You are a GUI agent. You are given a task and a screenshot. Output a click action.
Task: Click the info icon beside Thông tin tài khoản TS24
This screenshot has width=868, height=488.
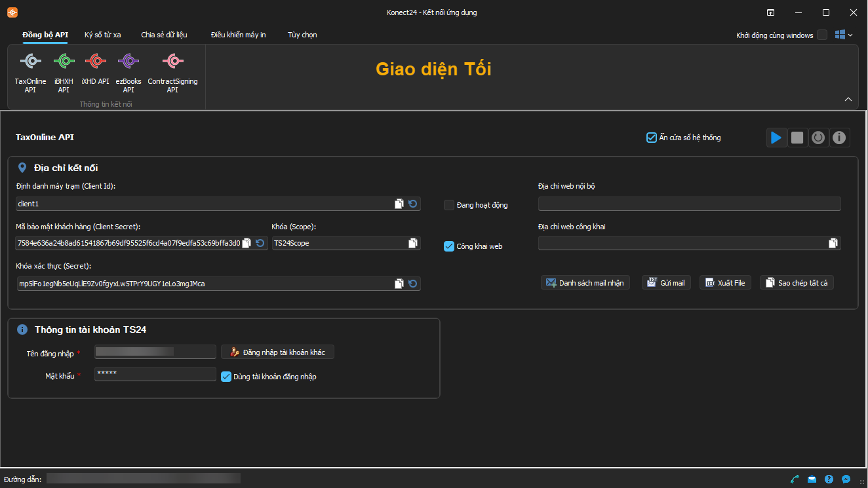[22, 329]
